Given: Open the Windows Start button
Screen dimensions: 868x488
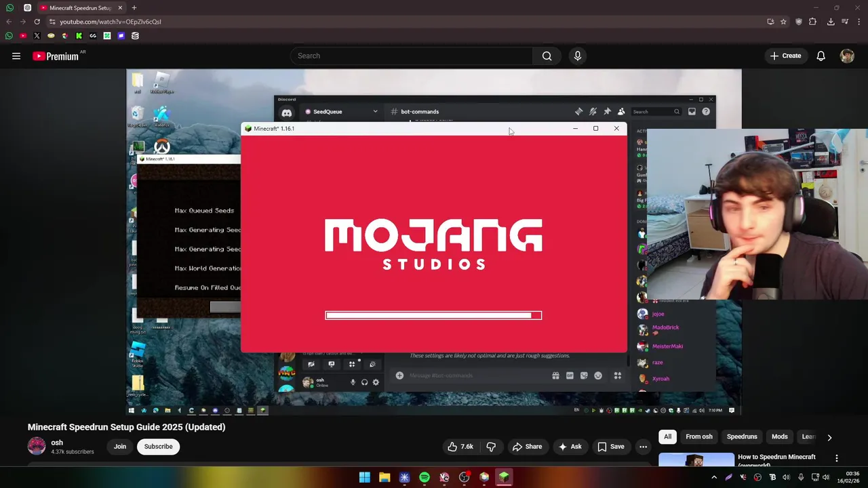Looking at the screenshot, I should tap(365, 477).
